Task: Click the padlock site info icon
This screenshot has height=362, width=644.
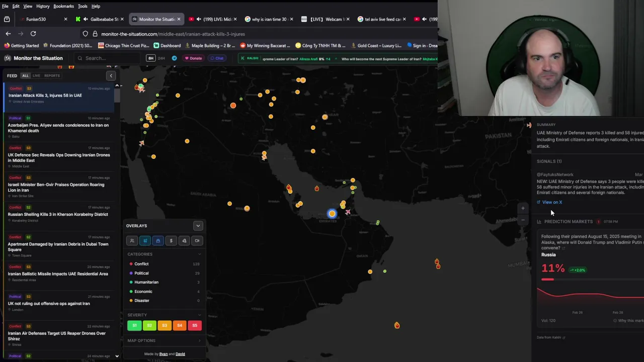Action: pyautogui.click(x=95, y=34)
